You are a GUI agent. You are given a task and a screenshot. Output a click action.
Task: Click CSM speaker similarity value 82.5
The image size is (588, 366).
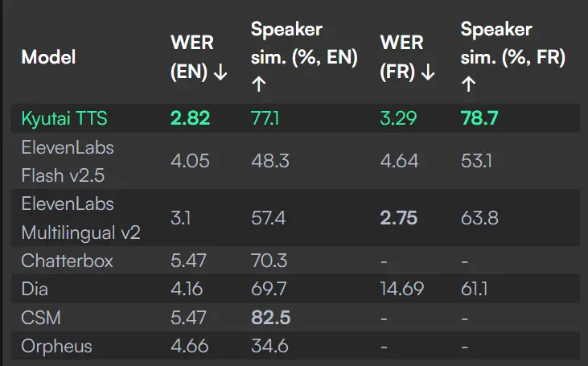click(270, 319)
